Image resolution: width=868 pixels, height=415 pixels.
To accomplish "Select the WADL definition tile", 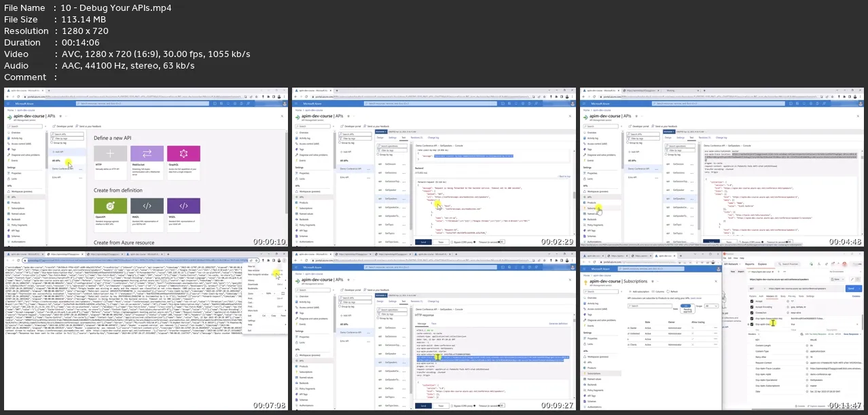I will (x=147, y=215).
